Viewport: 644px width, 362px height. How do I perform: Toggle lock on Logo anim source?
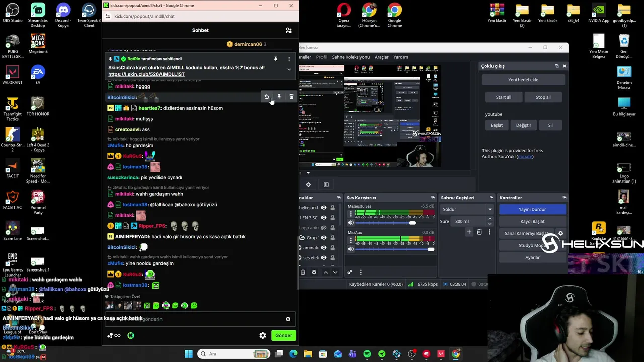332,228
